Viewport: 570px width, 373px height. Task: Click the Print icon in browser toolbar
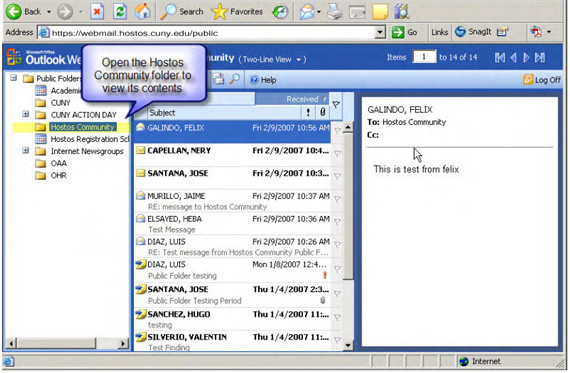tap(334, 12)
